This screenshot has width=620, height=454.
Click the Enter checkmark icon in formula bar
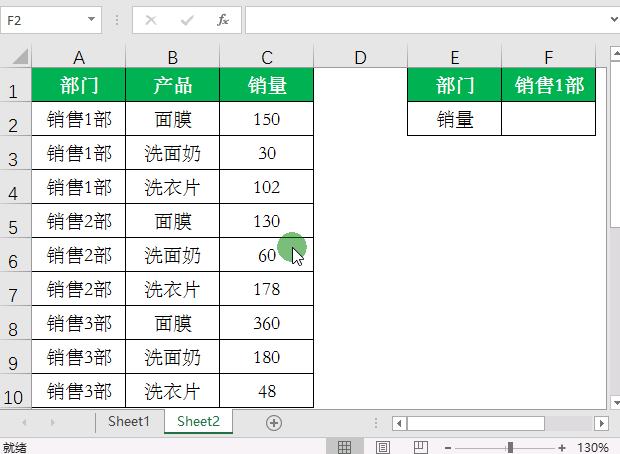(x=187, y=20)
